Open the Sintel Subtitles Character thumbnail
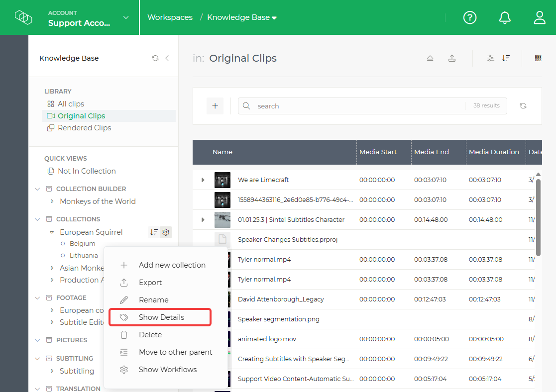This screenshot has height=392, width=556. (x=222, y=219)
